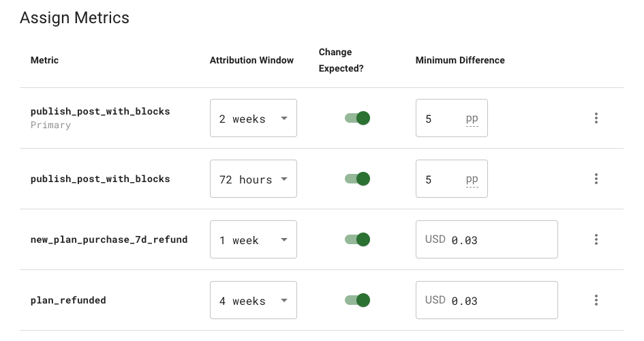Toggle Change Expected for primary publish_post_with_blocks metric

[x=357, y=118]
